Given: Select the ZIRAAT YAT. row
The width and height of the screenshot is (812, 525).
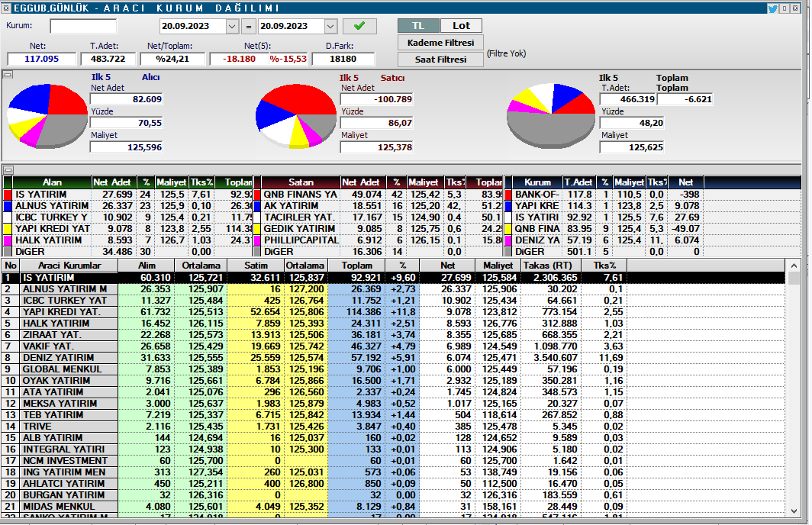Looking at the screenshot, I should 393,334.
